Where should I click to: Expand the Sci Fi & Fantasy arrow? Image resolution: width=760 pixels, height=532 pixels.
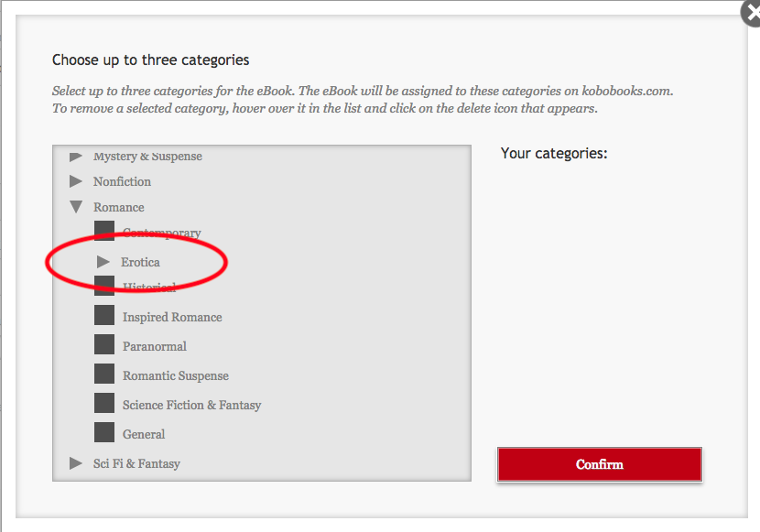(x=76, y=463)
